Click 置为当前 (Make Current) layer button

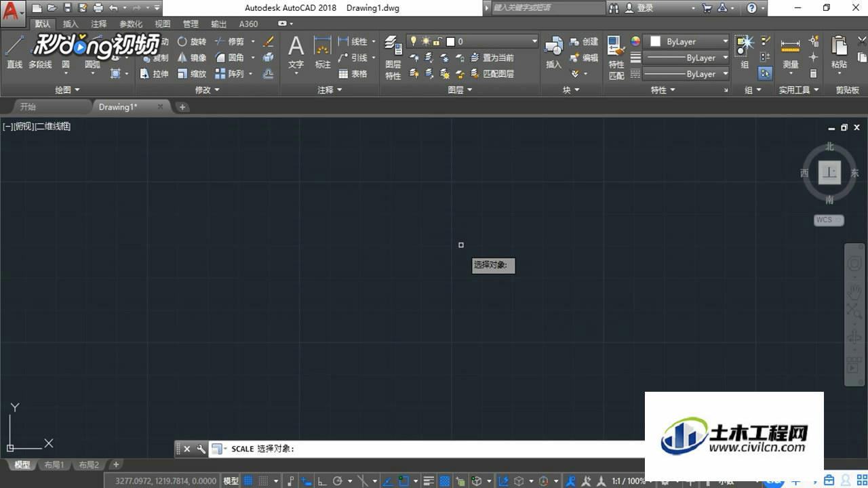tap(493, 58)
